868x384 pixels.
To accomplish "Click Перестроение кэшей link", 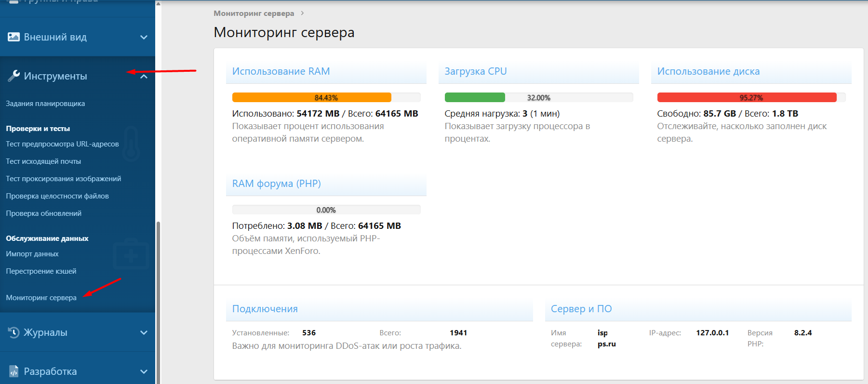I will point(41,271).
